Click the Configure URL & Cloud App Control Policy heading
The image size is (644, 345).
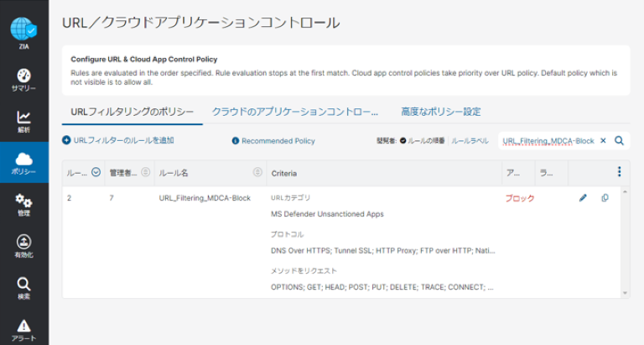pos(143,60)
